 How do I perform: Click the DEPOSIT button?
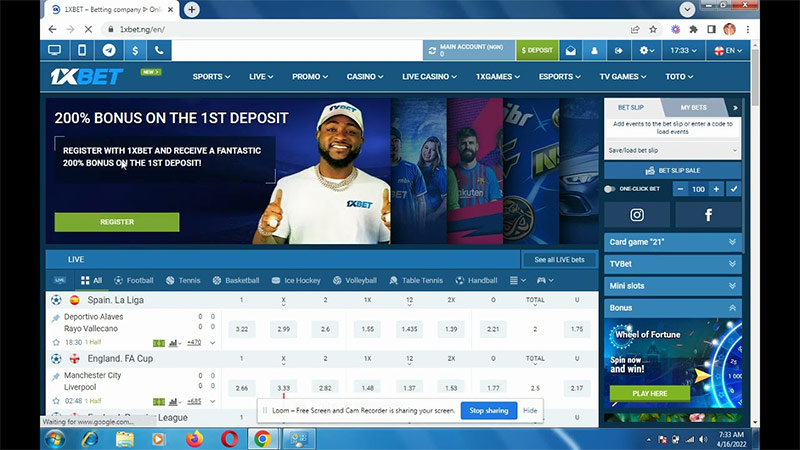537,51
